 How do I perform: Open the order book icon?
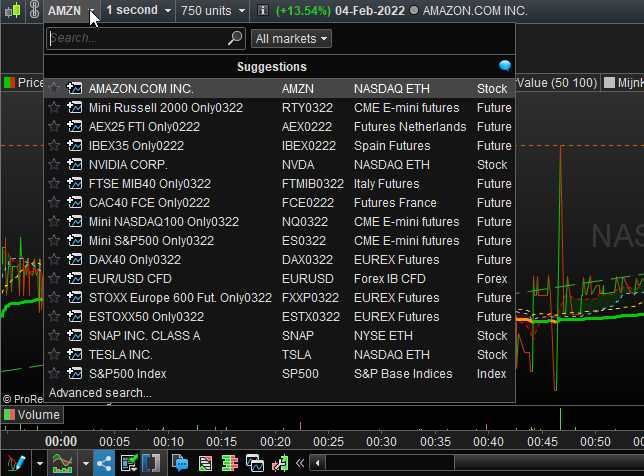[x=230, y=463]
